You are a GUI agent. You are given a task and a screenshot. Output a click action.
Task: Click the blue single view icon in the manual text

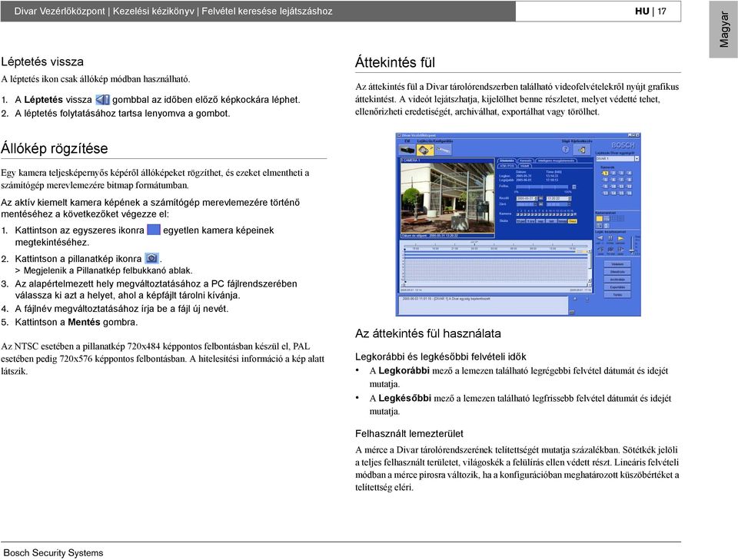154,230
